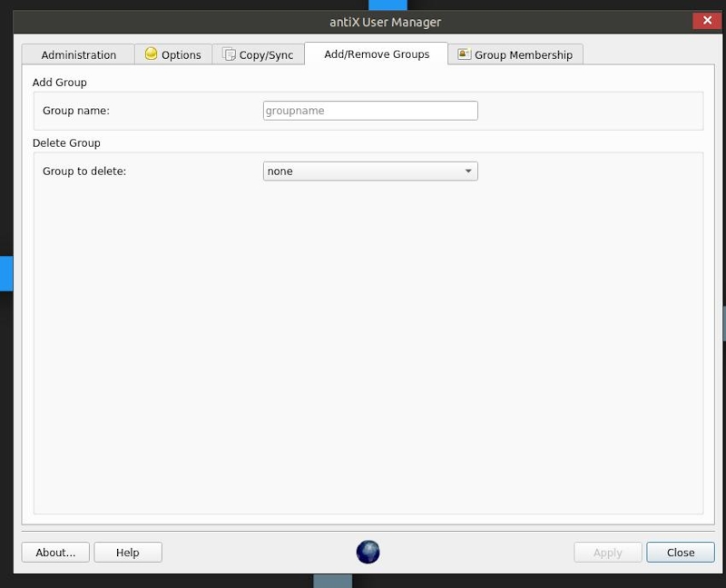
Task: Click the Help button
Action: 128,552
